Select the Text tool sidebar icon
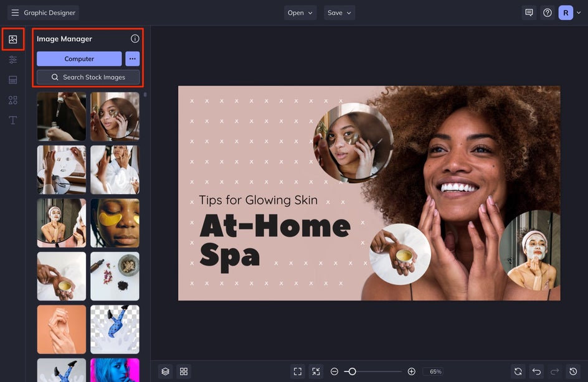Screen dimensions: 588x382 [x=12, y=120]
